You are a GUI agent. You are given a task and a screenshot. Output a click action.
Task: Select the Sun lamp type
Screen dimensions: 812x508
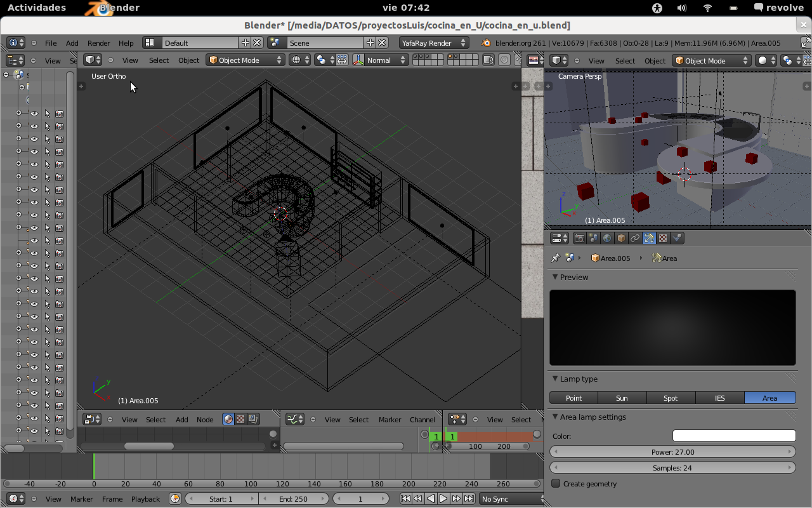pyautogui.click(x=622, y=398)
